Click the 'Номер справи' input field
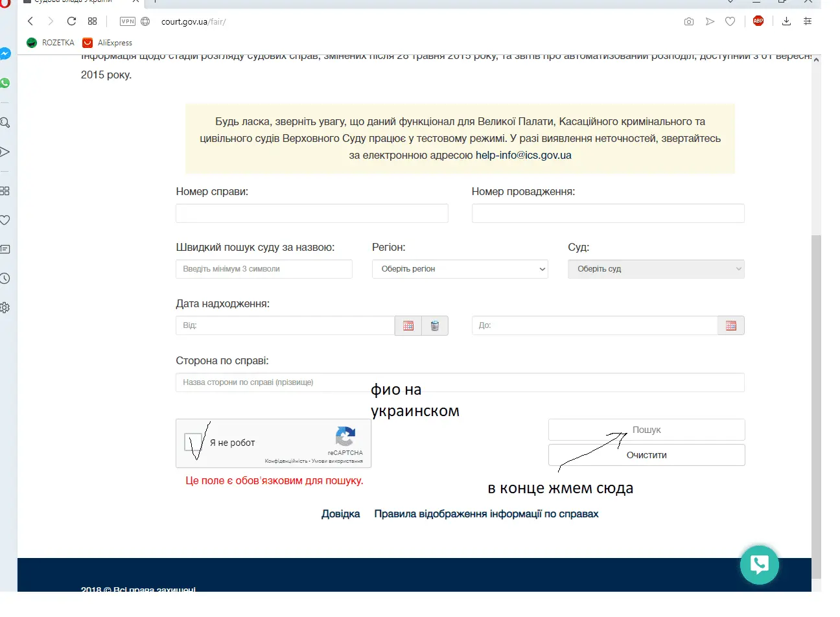 click(312, 213)
